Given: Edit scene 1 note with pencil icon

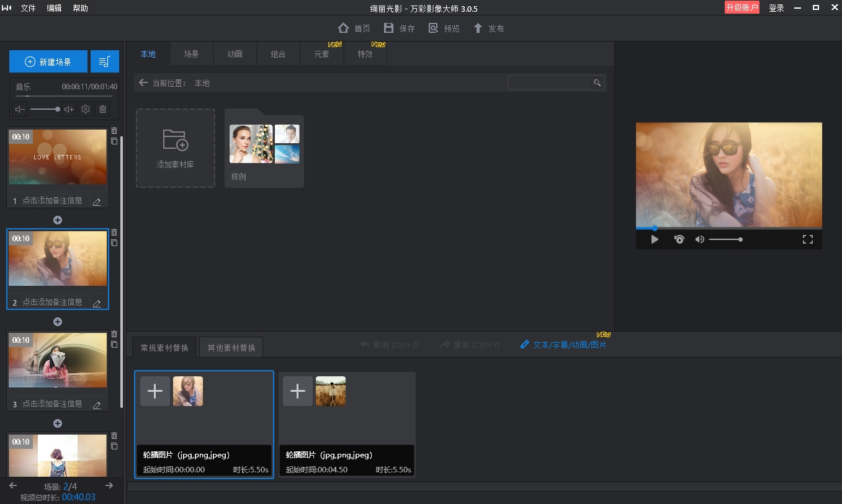Looking at the screenshot, I should (96, 201).
